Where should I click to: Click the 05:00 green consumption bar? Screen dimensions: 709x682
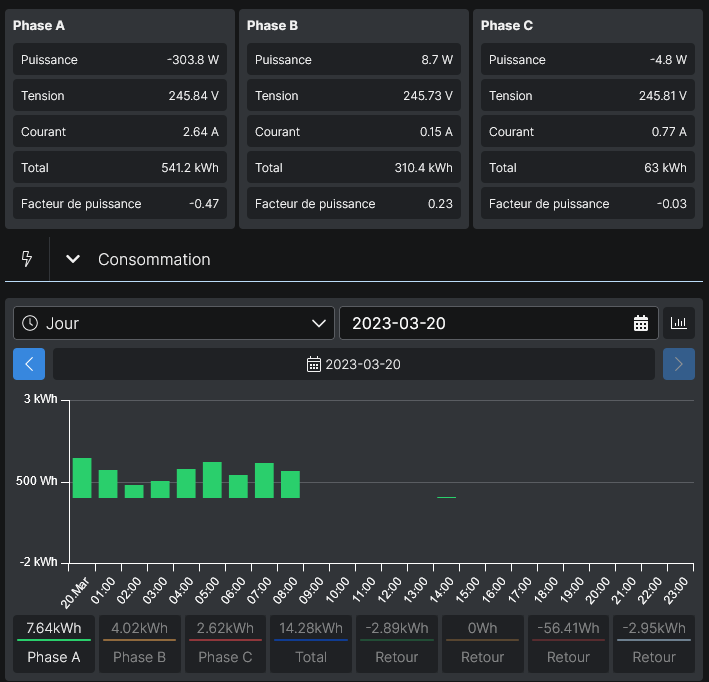point(212,480)
